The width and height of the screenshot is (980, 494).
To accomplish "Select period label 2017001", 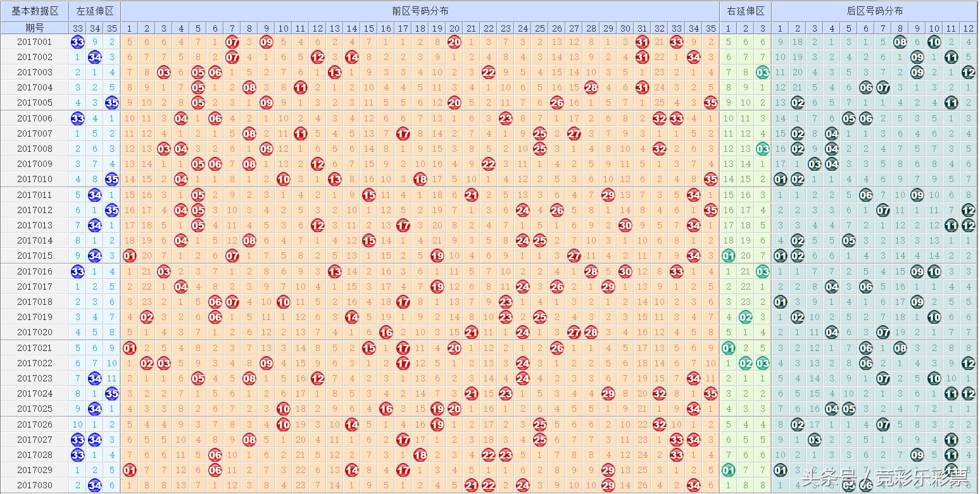I will coord(35,42).
